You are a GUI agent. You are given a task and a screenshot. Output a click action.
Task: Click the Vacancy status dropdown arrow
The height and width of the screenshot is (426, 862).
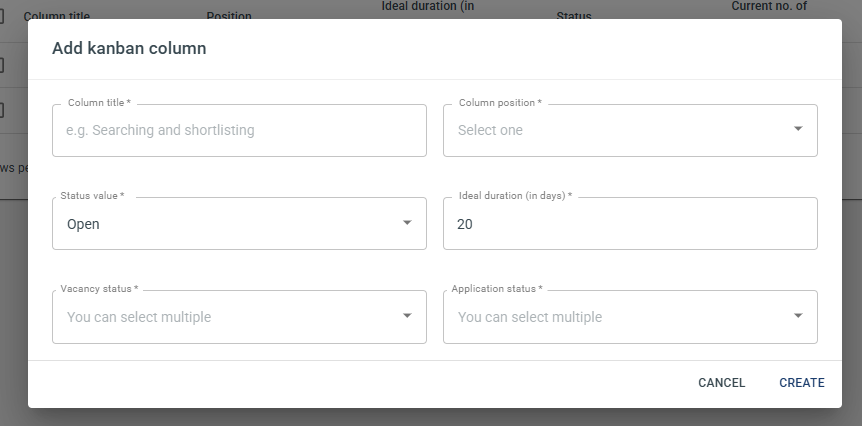coord(407,316)
